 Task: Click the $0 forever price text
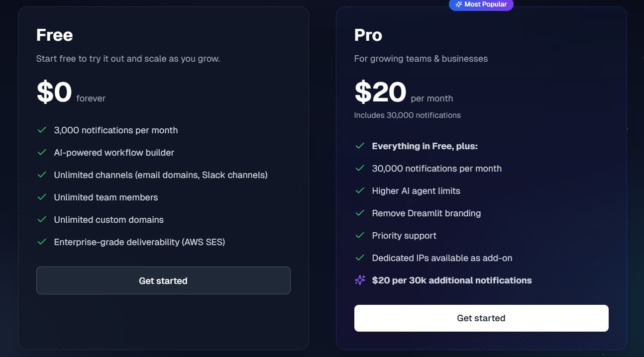click(x=70, y=92)
